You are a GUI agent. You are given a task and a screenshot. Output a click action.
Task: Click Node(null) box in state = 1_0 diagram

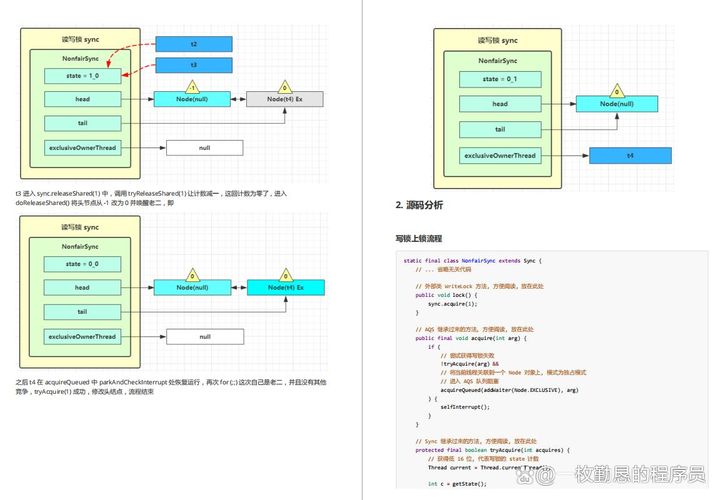(192, 99)
